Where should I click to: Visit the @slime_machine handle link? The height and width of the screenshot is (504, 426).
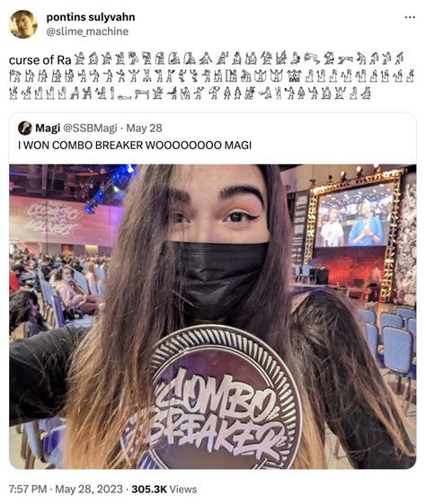tap(87, 31)
